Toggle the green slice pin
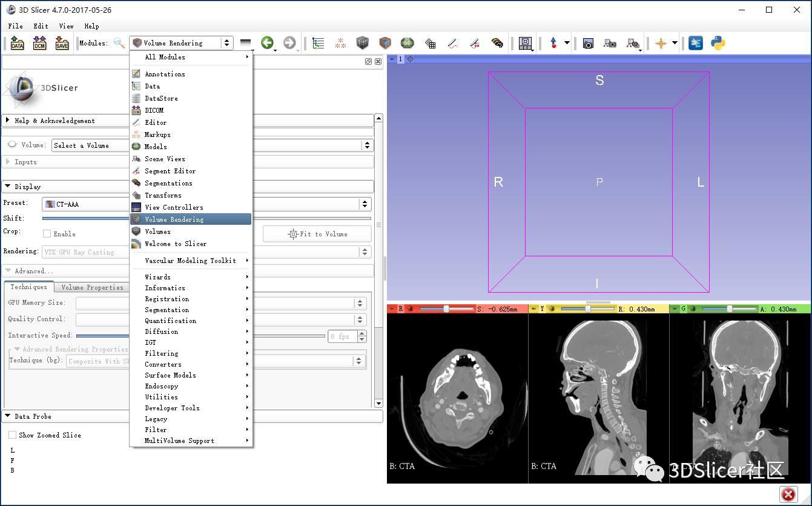 click(x=674, y=308)
